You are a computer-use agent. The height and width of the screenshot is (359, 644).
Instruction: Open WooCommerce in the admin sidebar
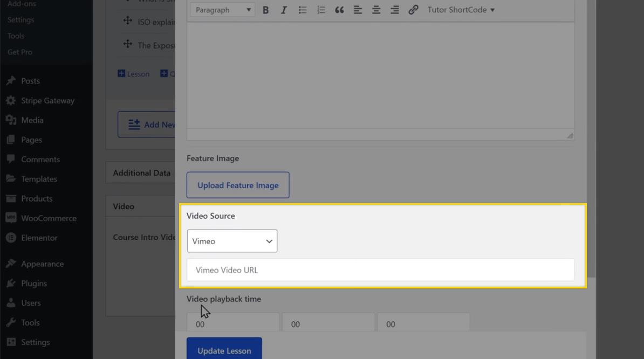tap(49, 218)
